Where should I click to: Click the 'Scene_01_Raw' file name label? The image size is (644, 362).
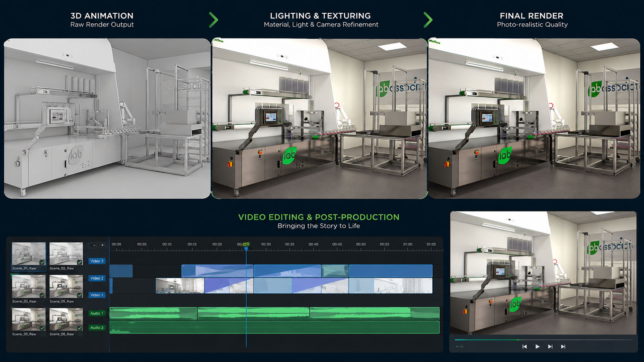[x=24, y=268]
